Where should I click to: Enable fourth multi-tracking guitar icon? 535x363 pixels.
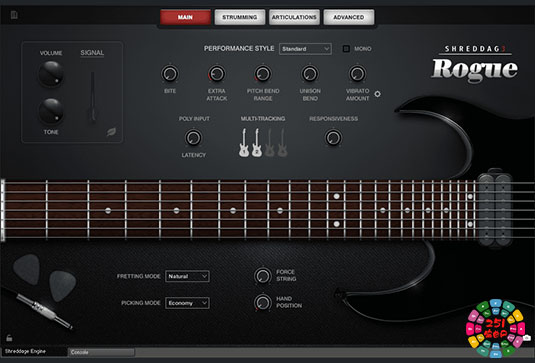click(x=282, y=143)
